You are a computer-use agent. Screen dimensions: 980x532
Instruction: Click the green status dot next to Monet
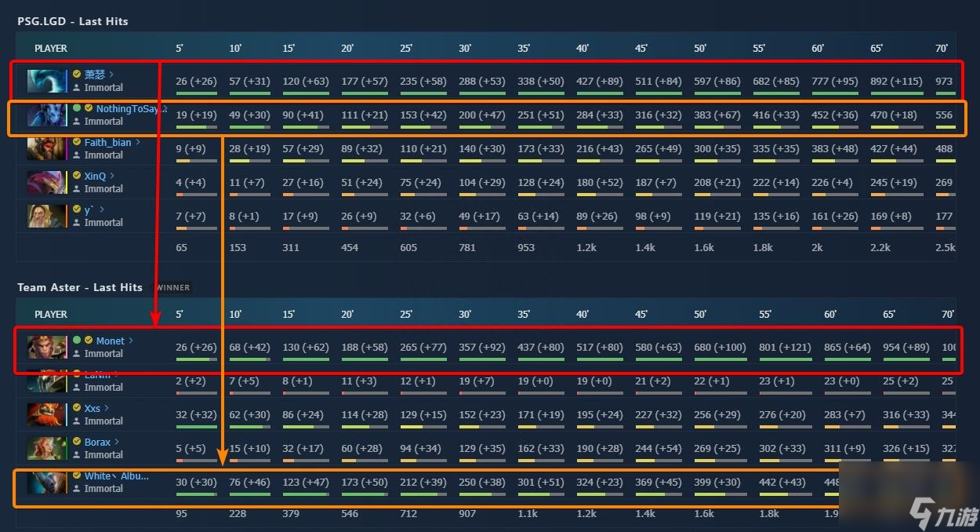pyautogui.click(x=77, y=341)
